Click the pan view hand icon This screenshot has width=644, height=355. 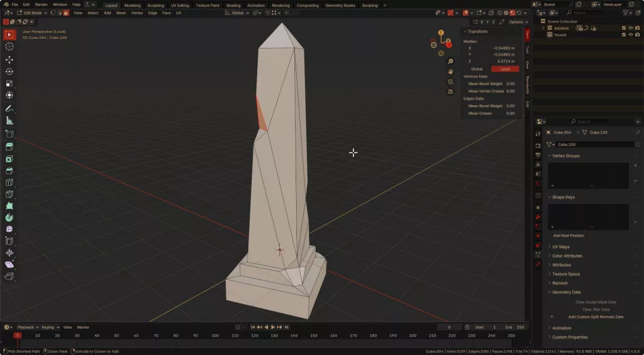coord(450,72)
